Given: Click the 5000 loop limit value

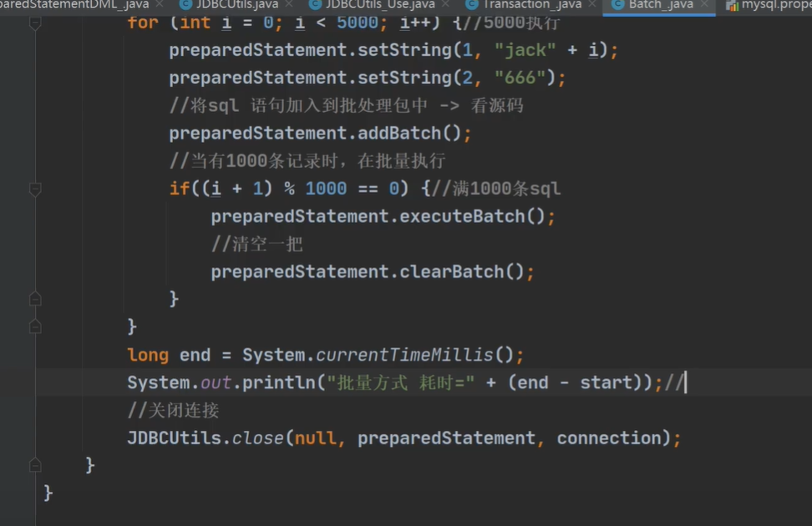Looking at the screenshot, I should click(x=358, y=23).
